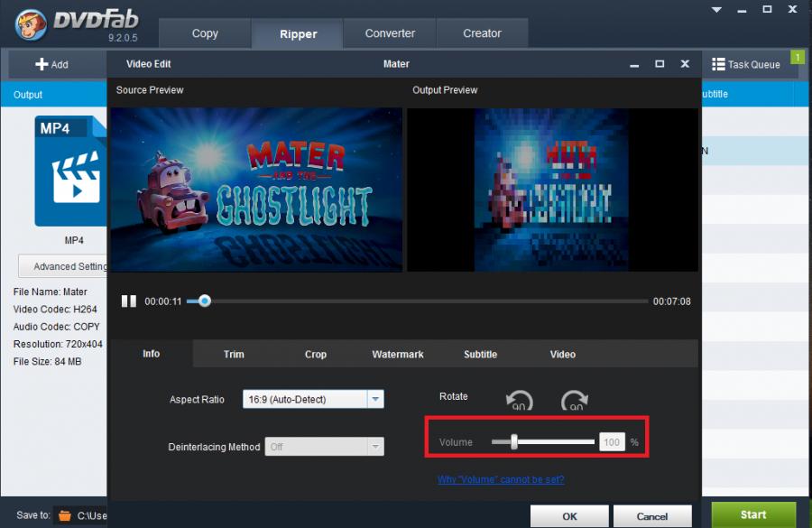This screenshot has height=528, width=812.
Task: Click the green task count badge
Action: pyautogui.click(x=798, y=57)
